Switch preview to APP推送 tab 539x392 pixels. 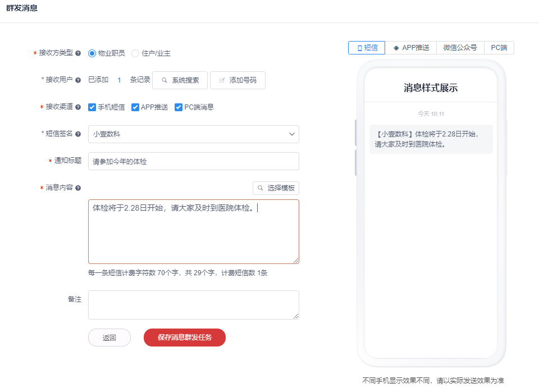click(x=411, y=48)
